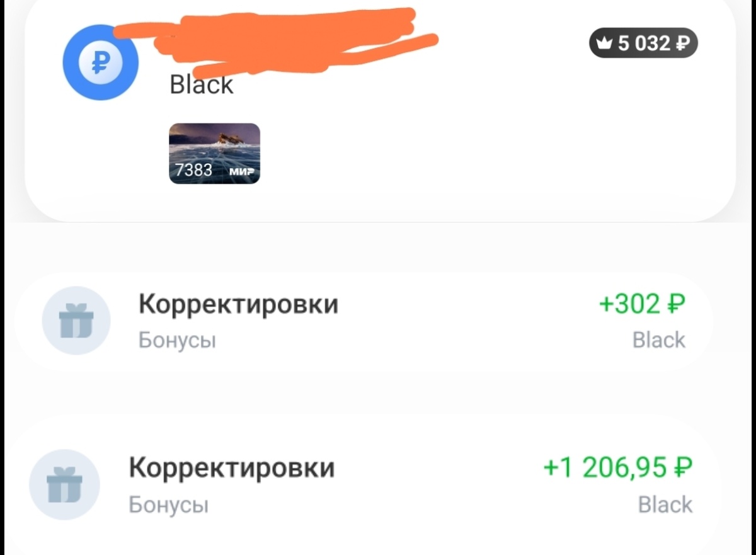Open the second Корректировки transaction
This screenshot has width=756, height=555.
coord(231,468)
